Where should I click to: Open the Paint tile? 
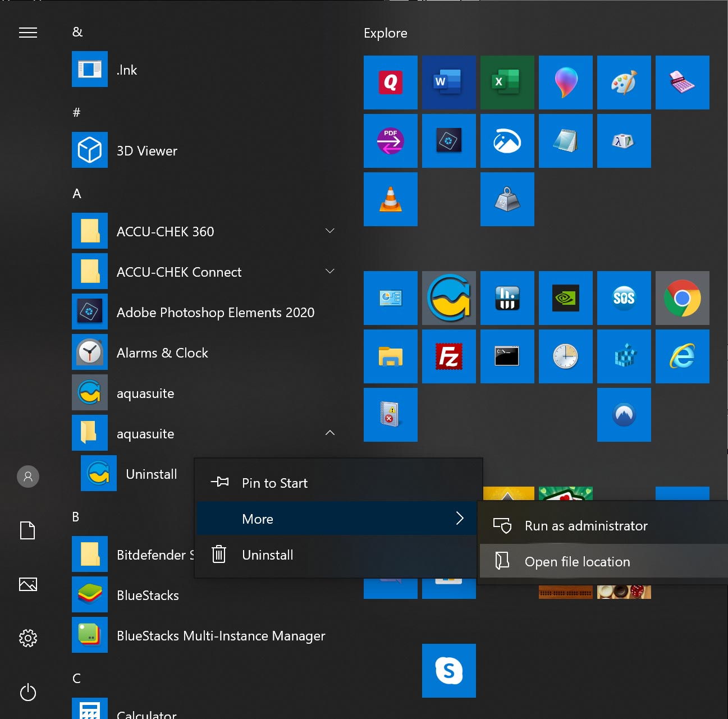[x=624, y=83]
